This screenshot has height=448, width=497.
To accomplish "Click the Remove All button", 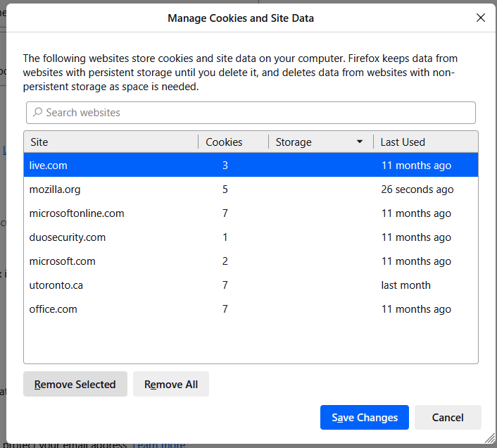I will point(171,385).
